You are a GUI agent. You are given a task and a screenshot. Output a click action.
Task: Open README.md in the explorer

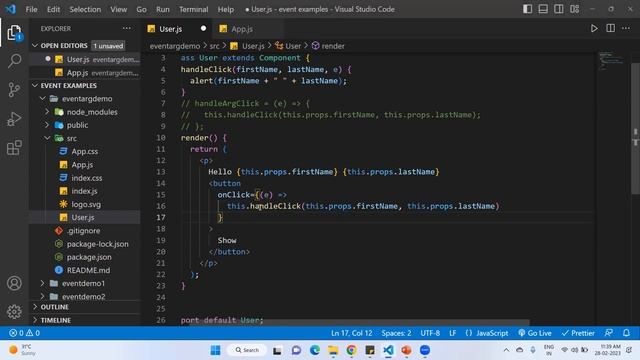88,270
